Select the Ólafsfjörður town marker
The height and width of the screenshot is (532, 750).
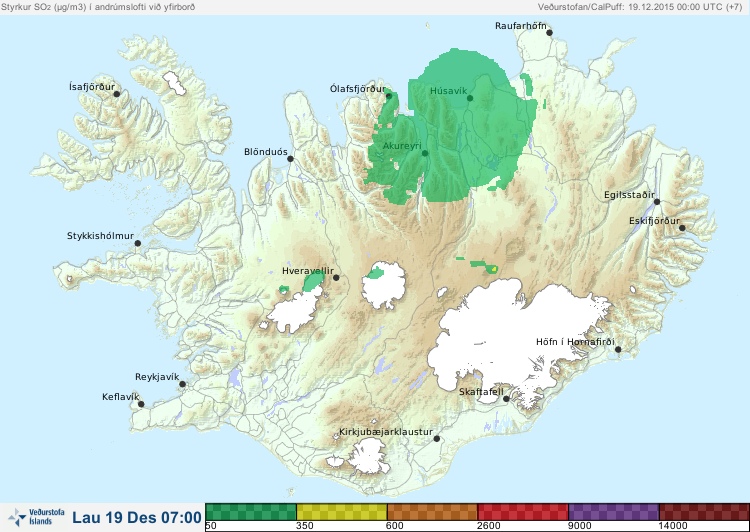[389, 96]
